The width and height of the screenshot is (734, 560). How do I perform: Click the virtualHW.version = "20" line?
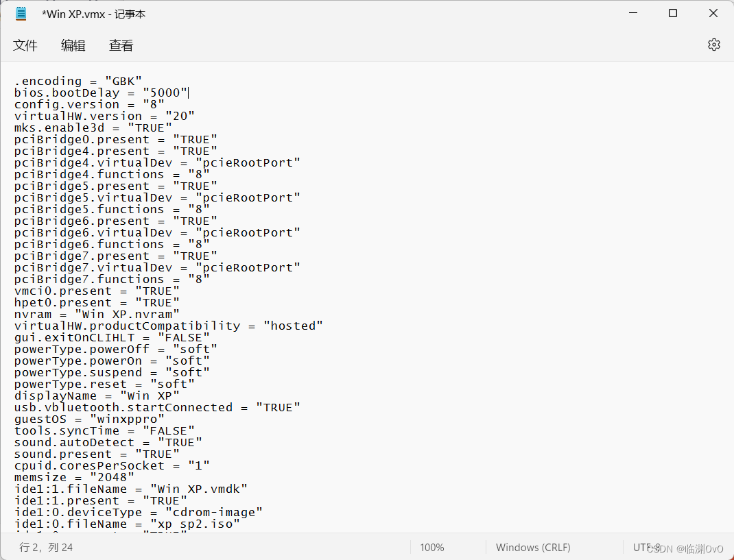click(x=104, y=116)
